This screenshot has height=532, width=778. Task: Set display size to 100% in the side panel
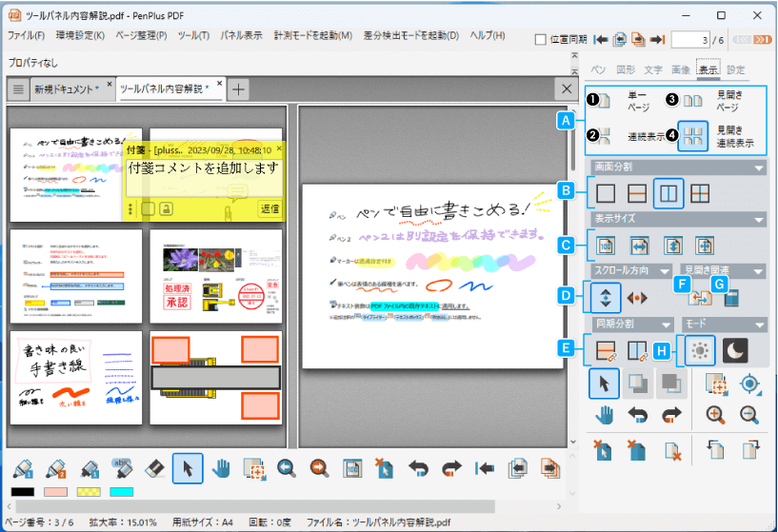tap(607, 246)
